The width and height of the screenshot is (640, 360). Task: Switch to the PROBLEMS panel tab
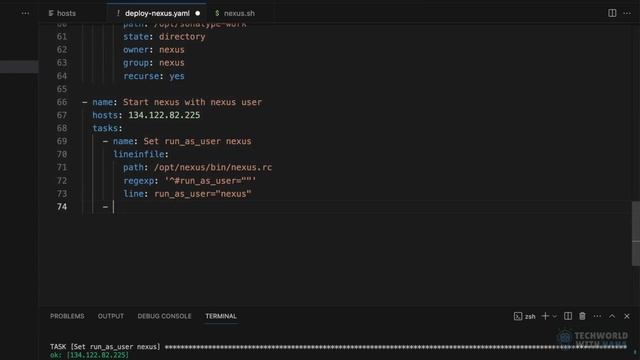click(67, 316)
